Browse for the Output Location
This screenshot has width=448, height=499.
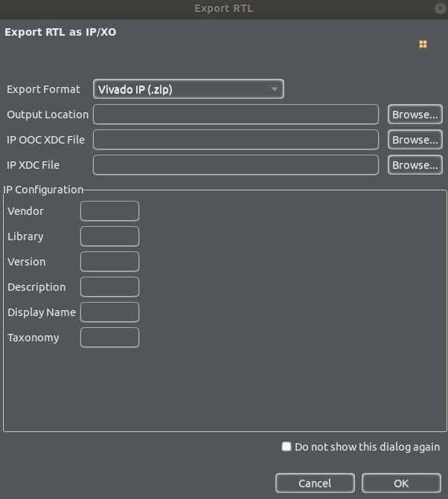tap(415, 115)
